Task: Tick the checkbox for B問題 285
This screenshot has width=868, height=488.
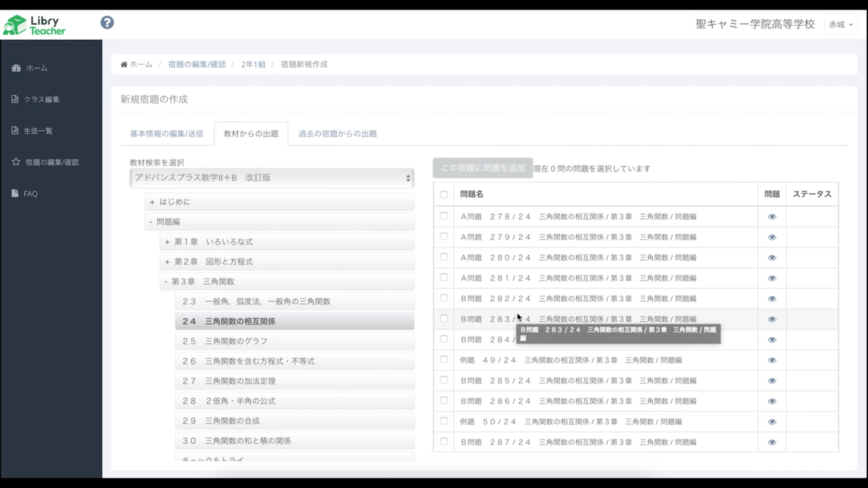Action: (443, 380)
